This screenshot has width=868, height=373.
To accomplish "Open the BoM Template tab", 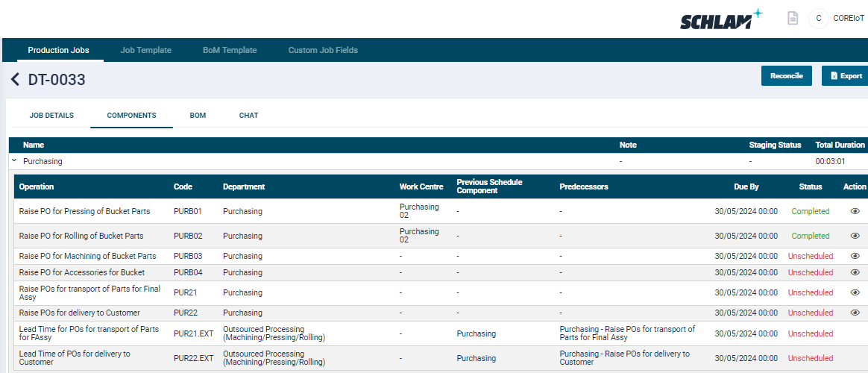I will pyautogui.click(x=230, y=50).
